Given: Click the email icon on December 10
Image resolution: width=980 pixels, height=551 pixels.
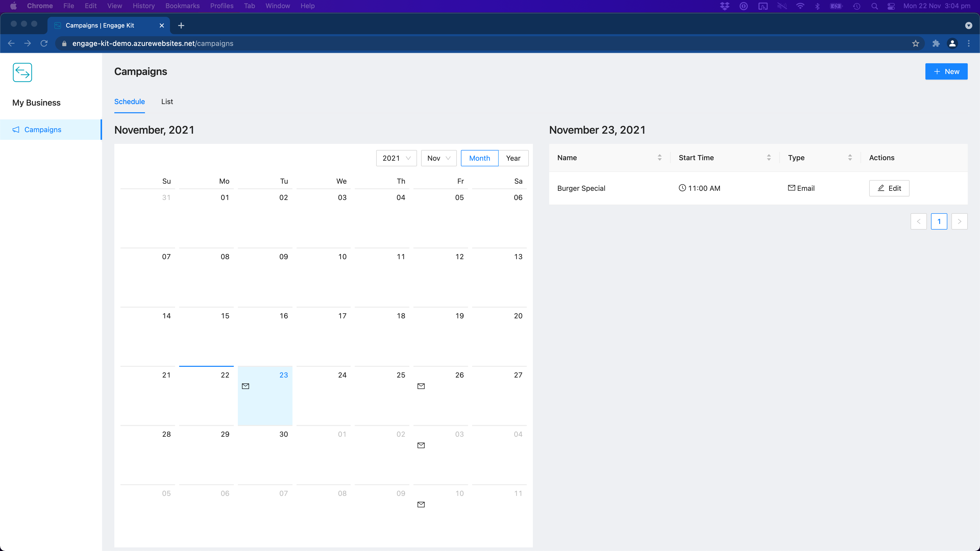Looking at the screenshot, I should tap(421, 505).
